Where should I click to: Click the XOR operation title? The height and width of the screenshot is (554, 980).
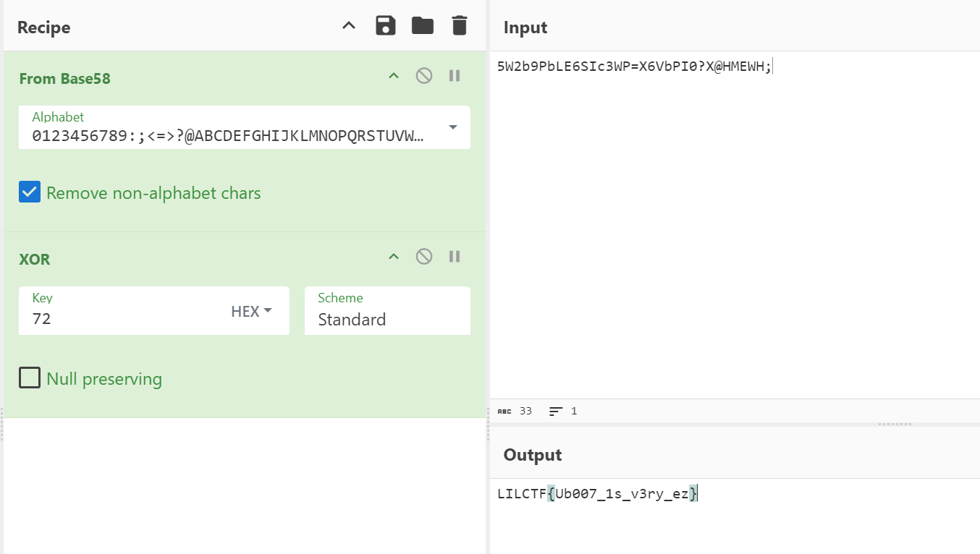coord(35,259)
